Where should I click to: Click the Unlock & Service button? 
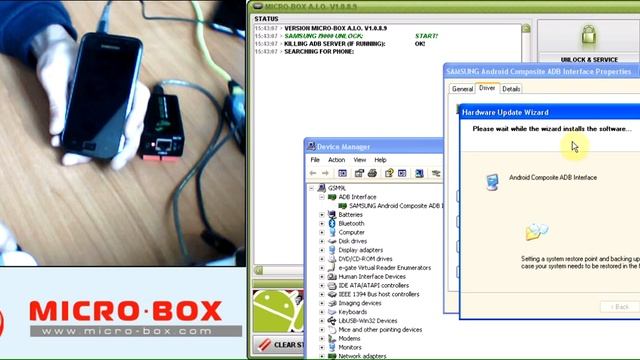[589, 41]
